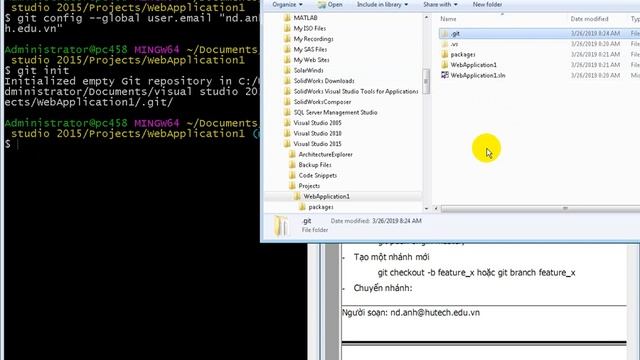Select WebApplication1 in navigation tree
This screenshot has width=640, height=360.
coord(327,196)
